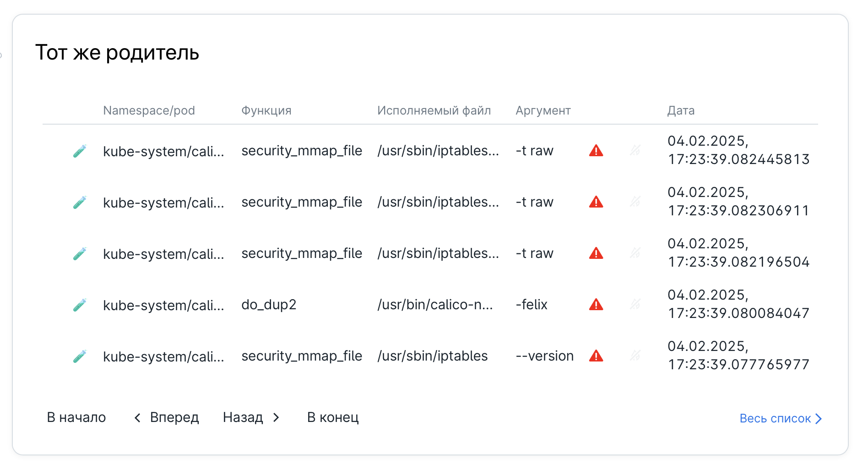Click the "Дата" column header

[681, 110]
